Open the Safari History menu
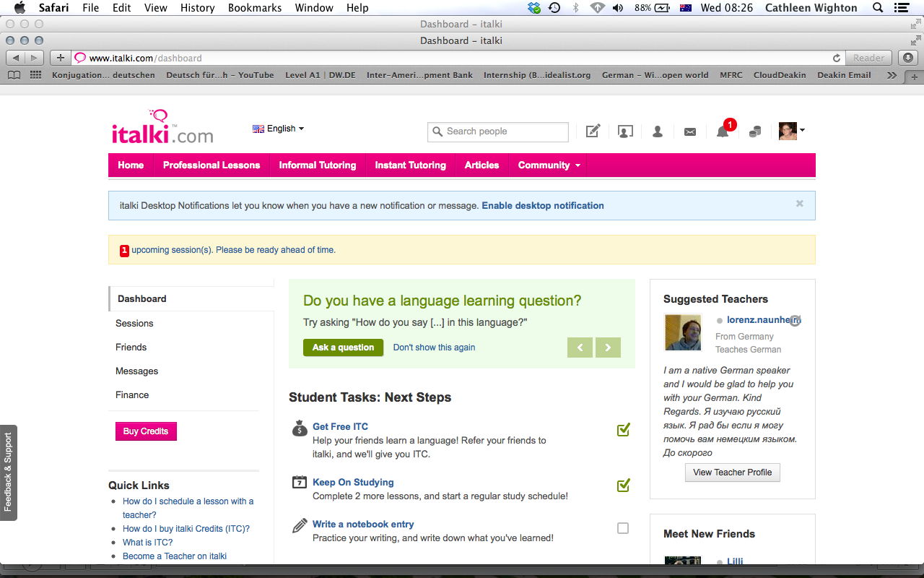Screen dimensions: 924x578 pyautogui.click(x=198, y=8)
